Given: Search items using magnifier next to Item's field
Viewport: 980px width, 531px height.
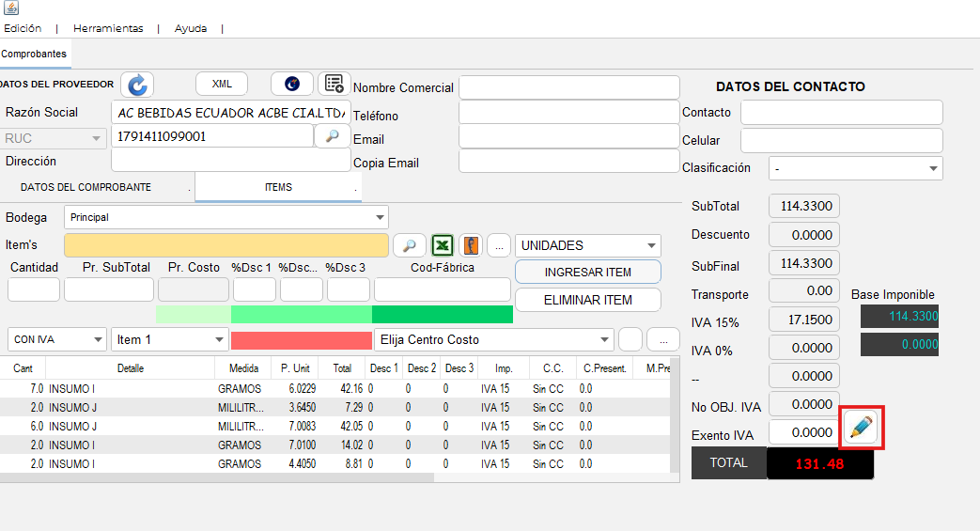Looking at the screenshot, I should click(x=409, y=245).
